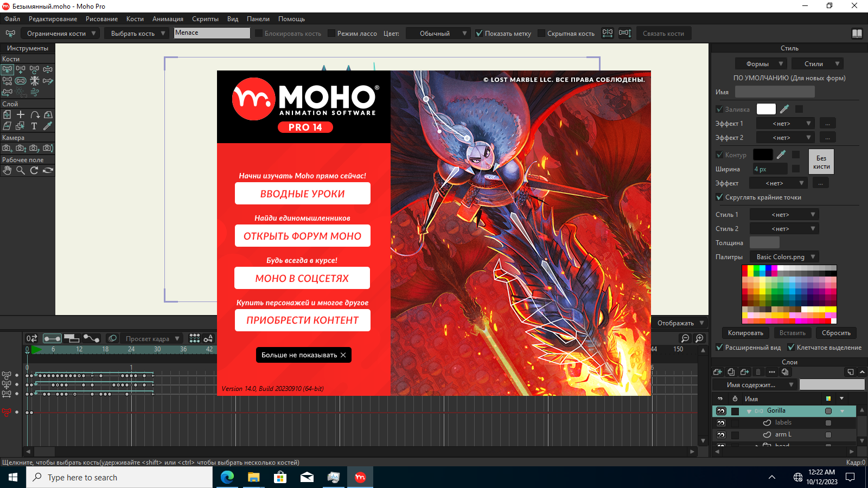Select the curved-arrow Follow Path tool

(x=34, y=114)
